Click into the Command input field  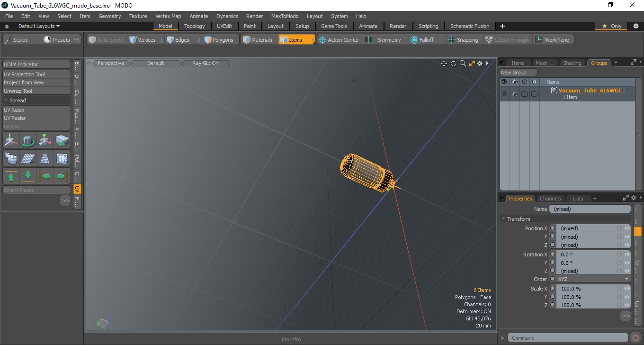pos(568,338)
